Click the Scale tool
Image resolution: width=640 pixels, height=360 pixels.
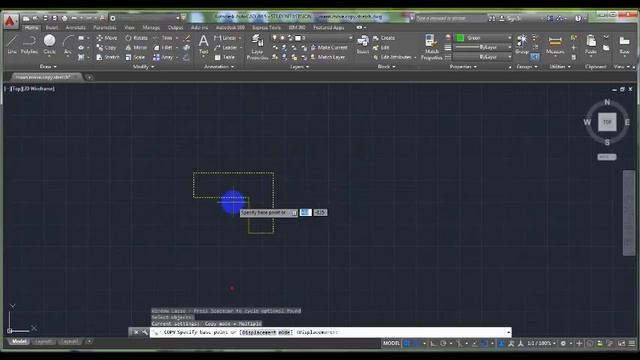(x=135, y=58)
